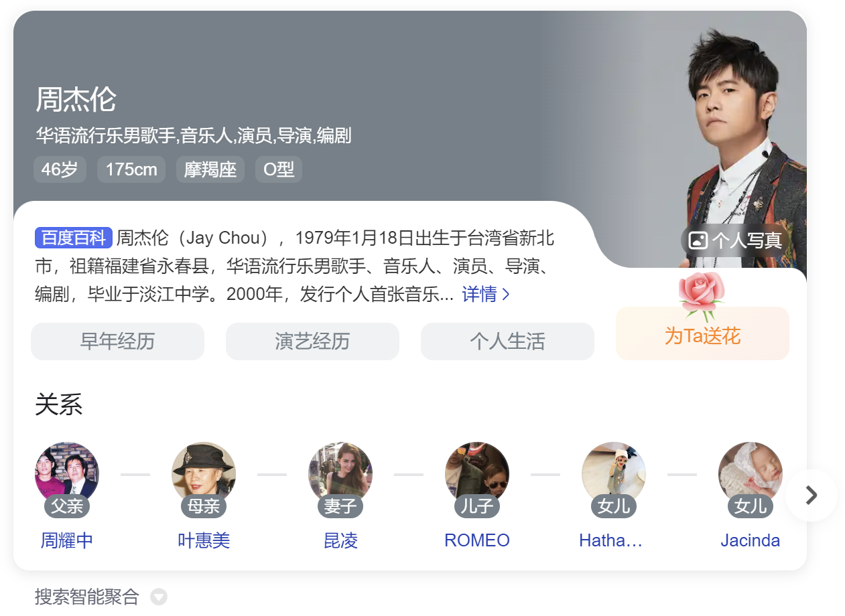Click the 百度百科 badge
845x616 pixels.
click(x=74, y=238)
